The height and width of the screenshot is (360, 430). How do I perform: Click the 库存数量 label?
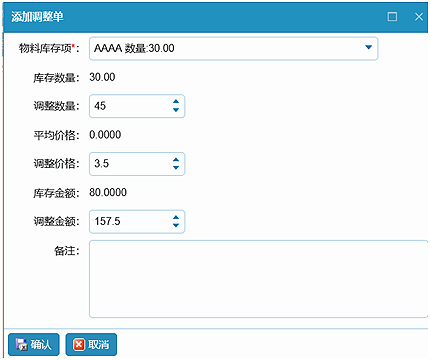point(57,78)
